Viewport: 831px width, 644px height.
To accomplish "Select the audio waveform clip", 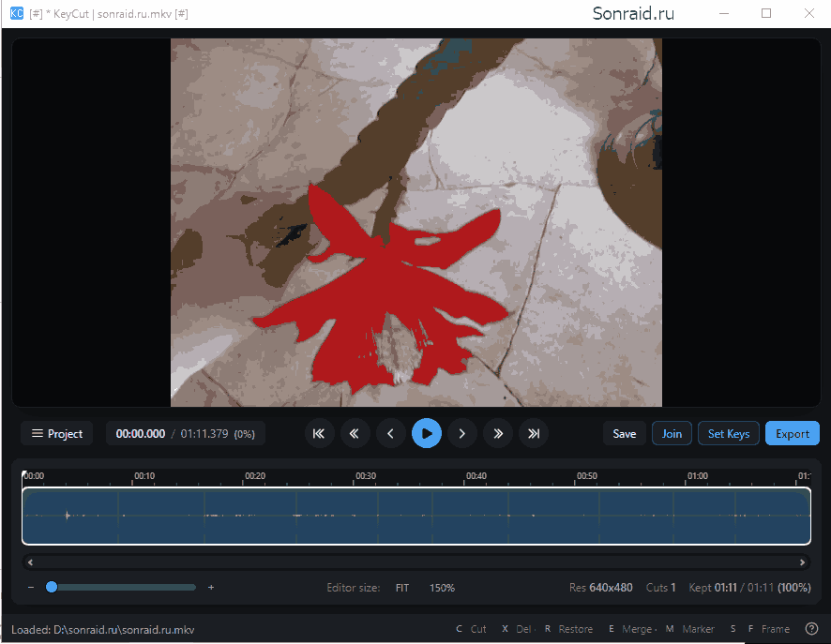I will click(x=416, y=516).
